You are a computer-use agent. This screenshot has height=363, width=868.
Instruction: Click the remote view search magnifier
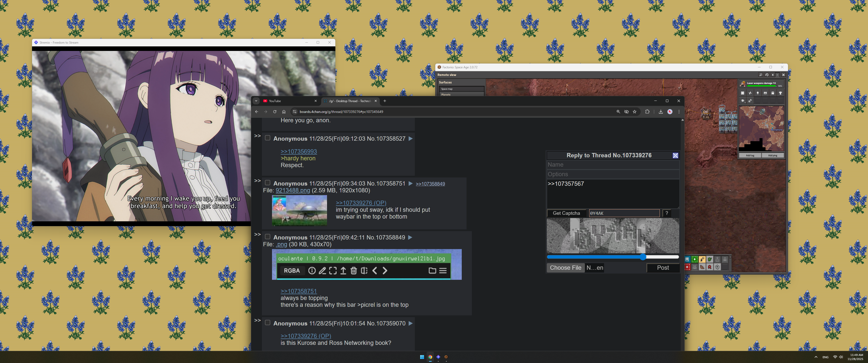coord(761,75)
